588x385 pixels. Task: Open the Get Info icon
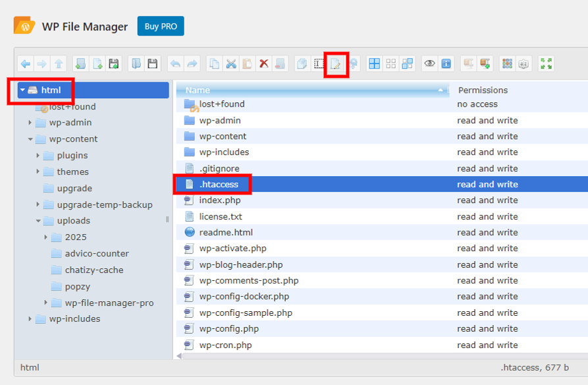coord(446,64)
